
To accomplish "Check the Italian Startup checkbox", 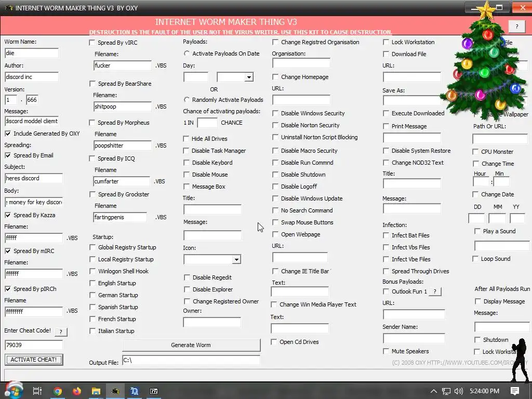I will click(x=92, y=331).
